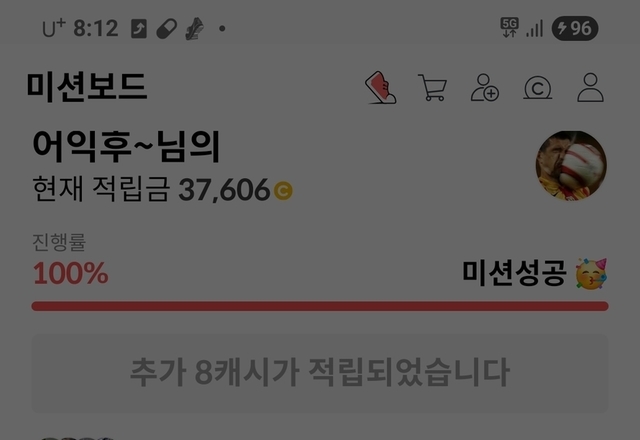
Task: Click the 미션보드 page title
Action: coord(87,86)
